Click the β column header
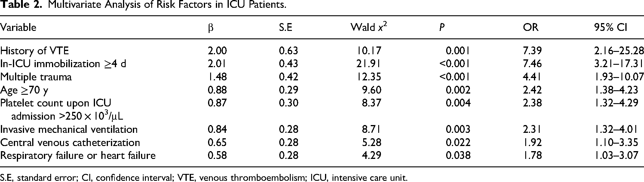 [211, 28]
